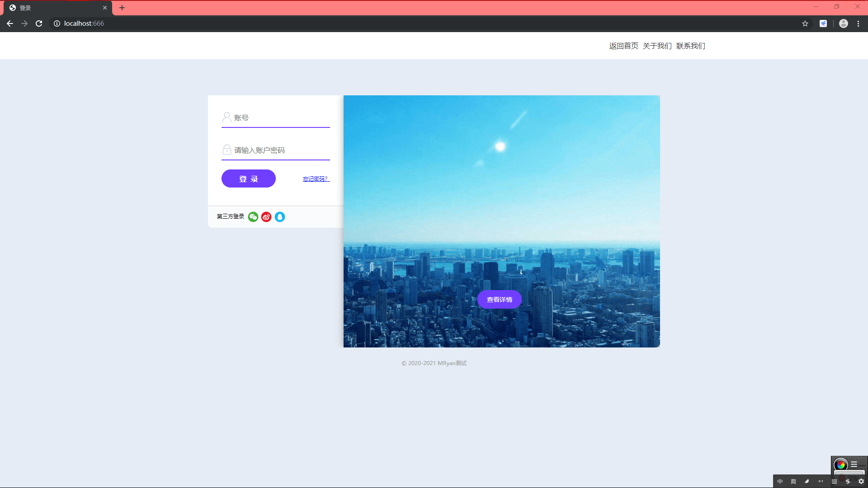Click the QQ login icon
The width and height of the screenshot is (868, 488).
[280, 217]
